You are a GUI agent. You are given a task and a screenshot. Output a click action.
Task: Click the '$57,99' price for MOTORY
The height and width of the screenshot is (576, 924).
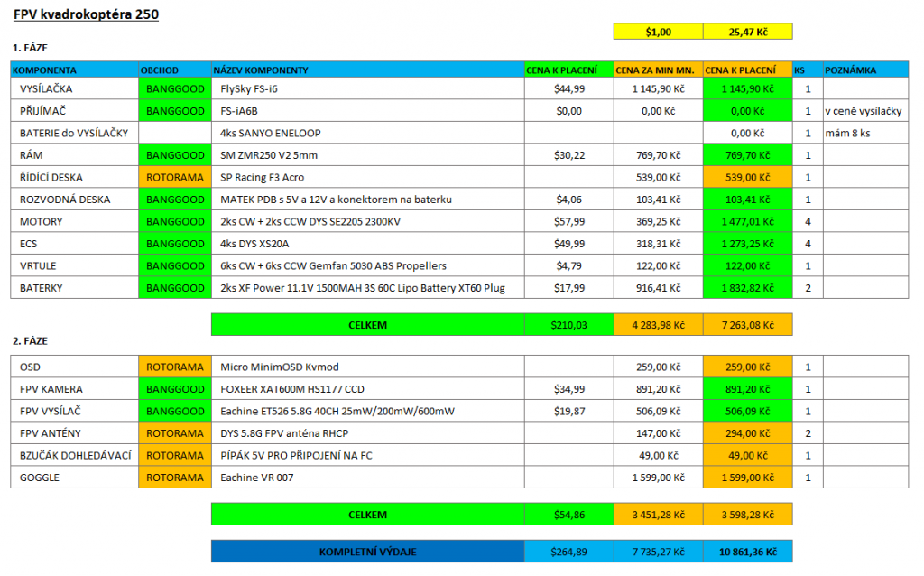pyautogui.click(x=568, y=222)
